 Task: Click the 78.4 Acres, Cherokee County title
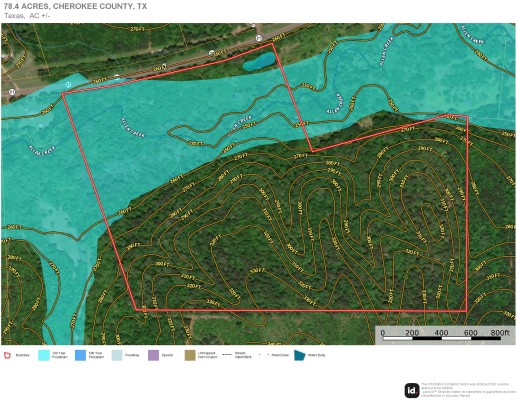coord(75,6)
